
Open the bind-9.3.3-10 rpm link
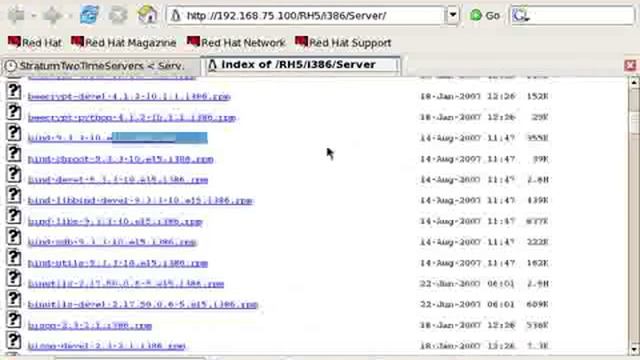coord(118,138)
